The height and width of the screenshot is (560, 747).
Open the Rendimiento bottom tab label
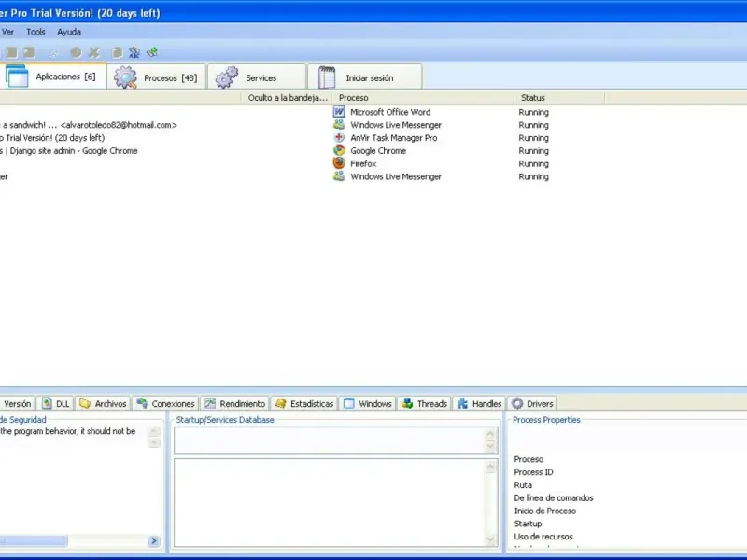click(x=243, y=403)
